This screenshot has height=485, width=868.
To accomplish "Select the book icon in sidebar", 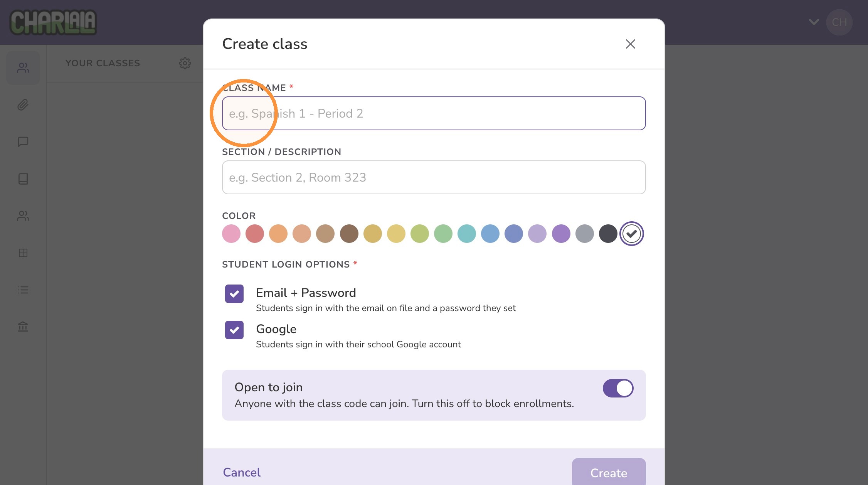I will tap(23, 179).
